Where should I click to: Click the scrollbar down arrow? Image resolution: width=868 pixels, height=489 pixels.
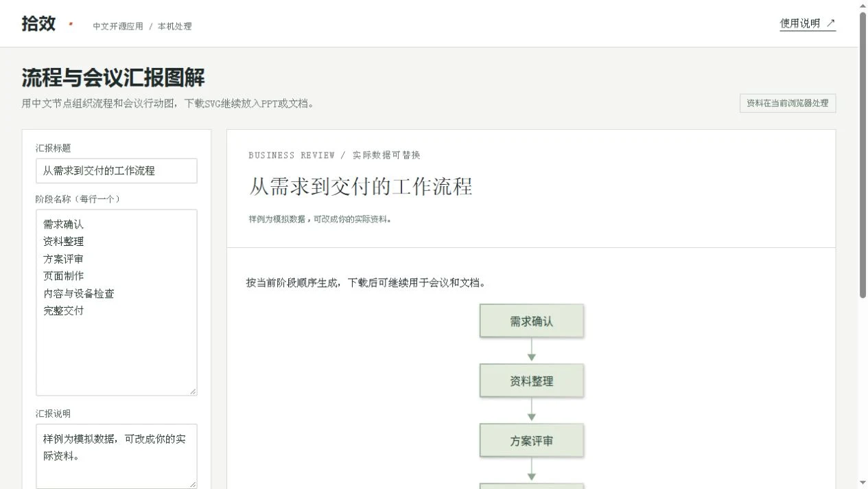[863, 483]
